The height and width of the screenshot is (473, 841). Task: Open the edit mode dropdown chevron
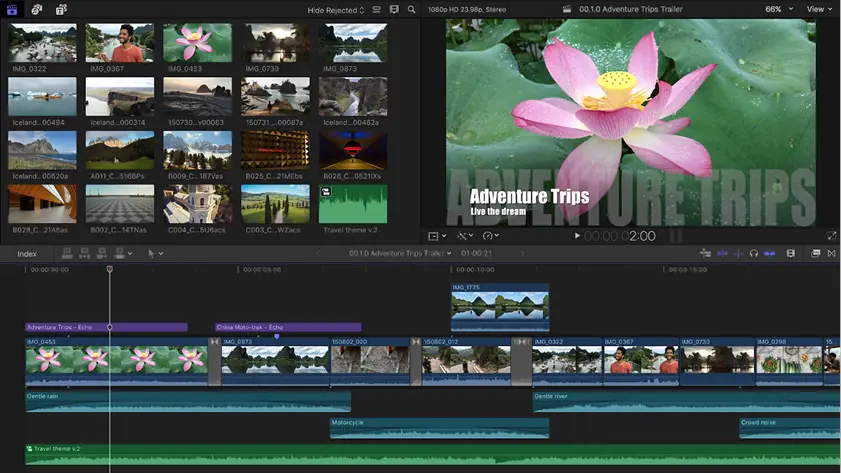tap(130, 254)
